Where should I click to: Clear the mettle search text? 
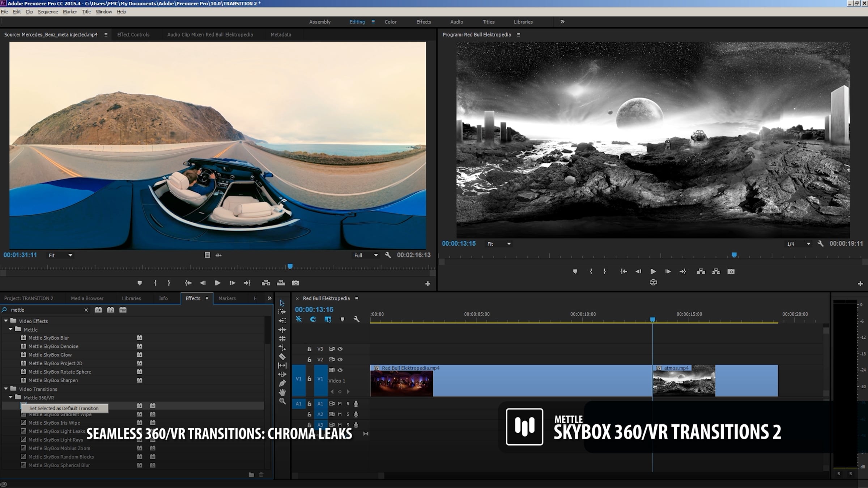click(x=86, y=310)
